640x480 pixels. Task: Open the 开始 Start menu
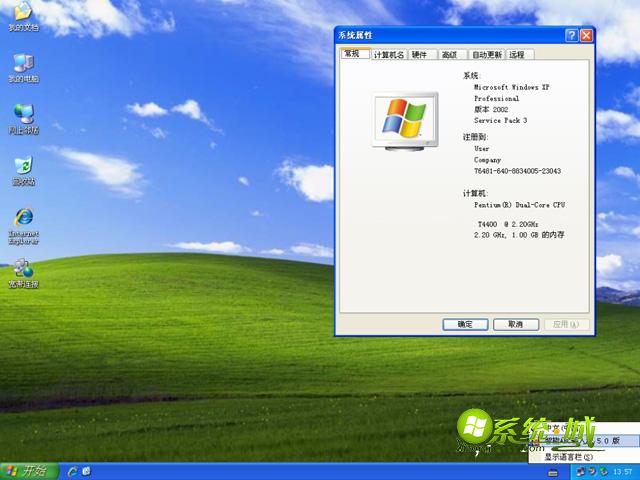[29, 471]
